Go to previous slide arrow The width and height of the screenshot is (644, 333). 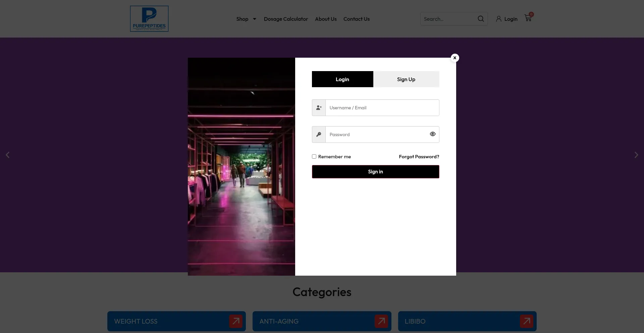[7, 155]
